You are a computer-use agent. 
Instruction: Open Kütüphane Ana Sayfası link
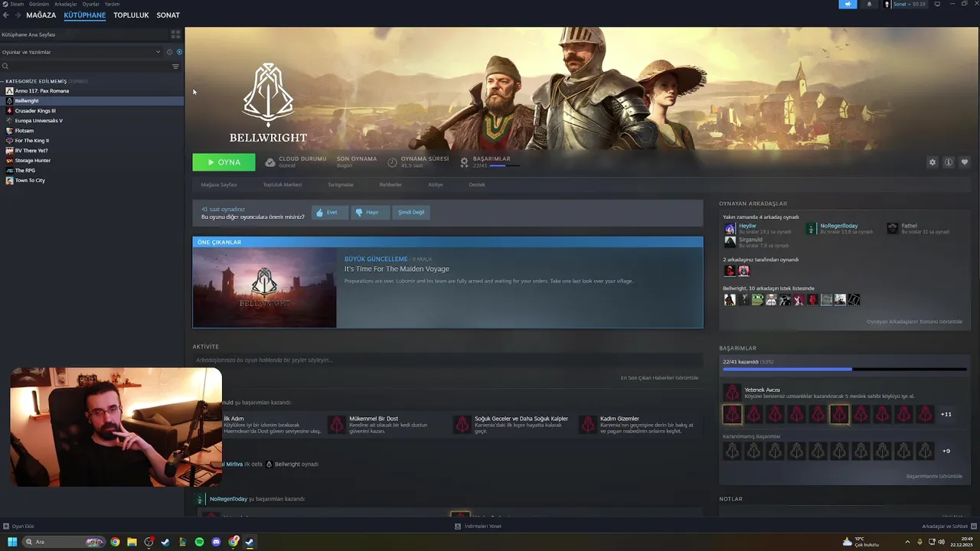point(28,34)
